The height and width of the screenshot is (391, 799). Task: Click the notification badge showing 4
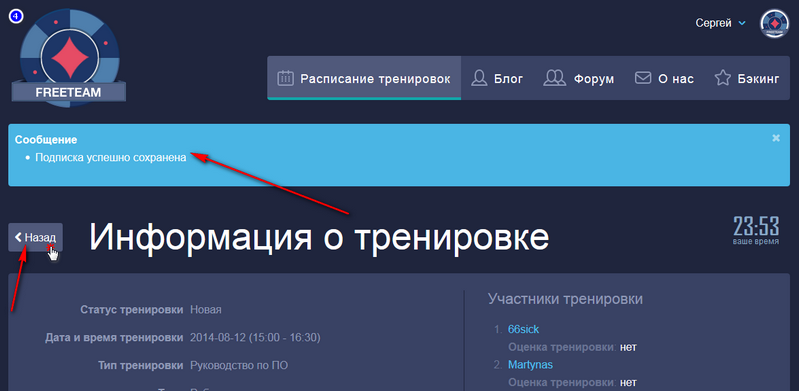pos(16,16)
